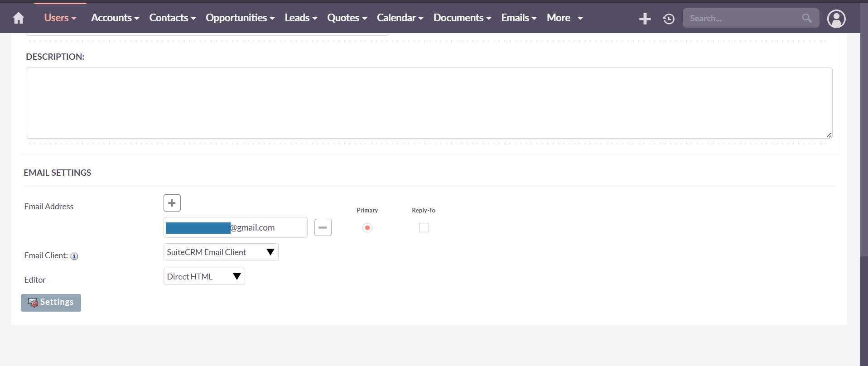Screen dimensions: 868x366
Task: Open the Opportunities menu
Action: coord(240,18)
